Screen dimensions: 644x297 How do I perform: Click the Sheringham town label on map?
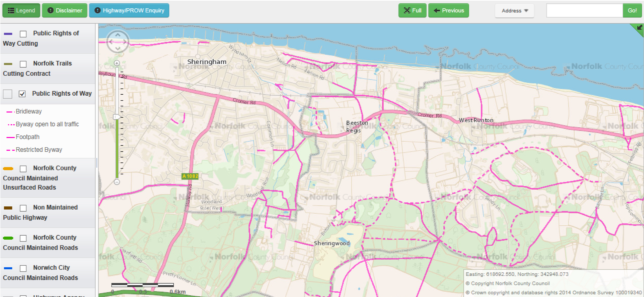click(207, 62)
